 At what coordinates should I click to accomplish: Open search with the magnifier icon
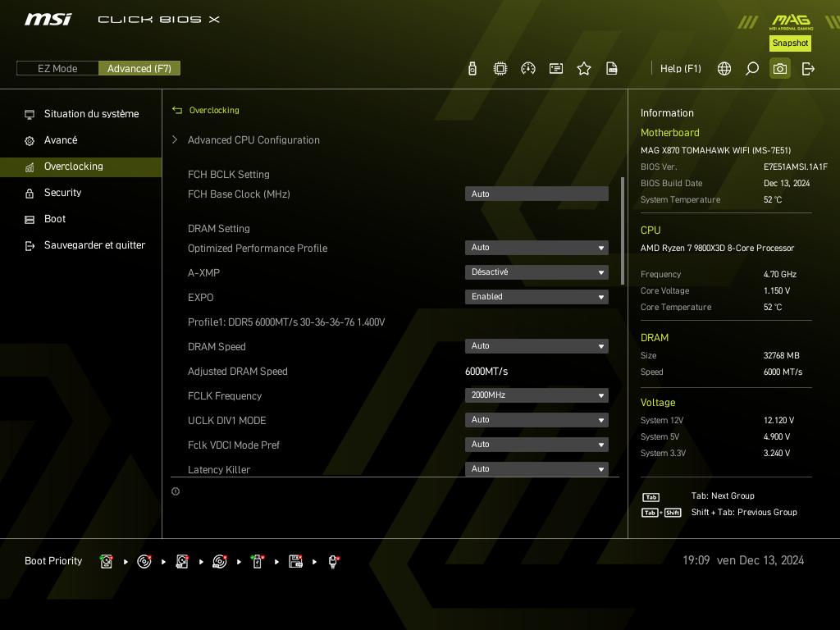[x=752, y=69]
